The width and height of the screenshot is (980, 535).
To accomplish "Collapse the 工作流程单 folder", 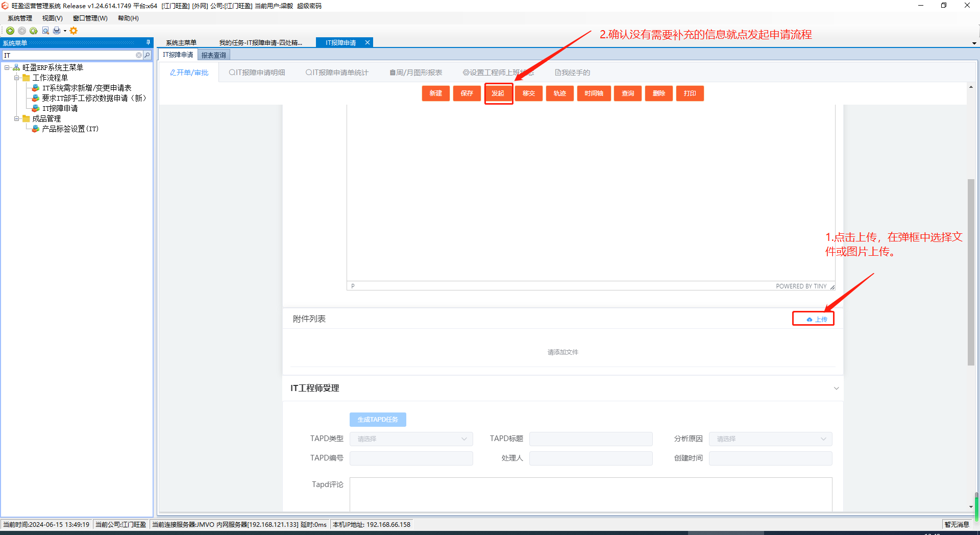I will 16,78.
